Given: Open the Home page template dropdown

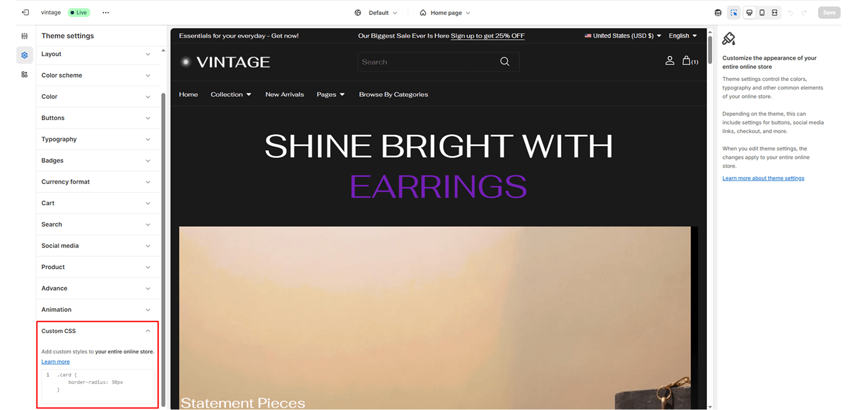Looking at the screenshot, I should 445,13.
